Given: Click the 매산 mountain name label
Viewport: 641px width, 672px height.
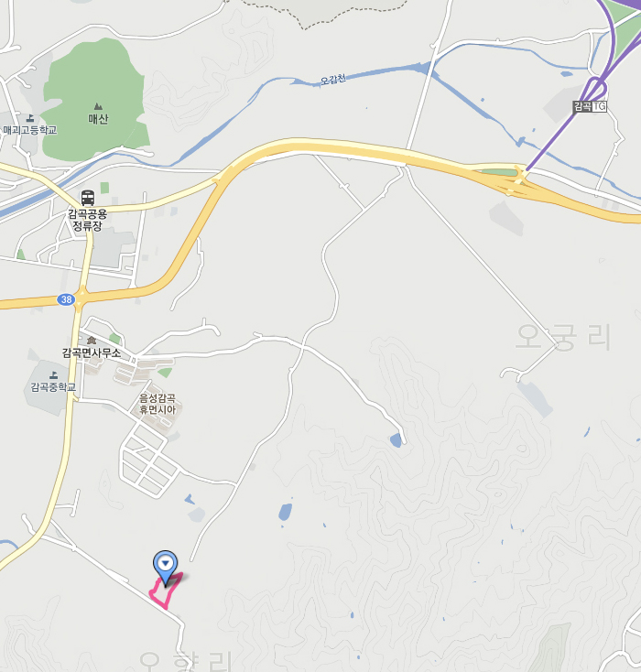Looking at the screenshot, I should (98, 119).
